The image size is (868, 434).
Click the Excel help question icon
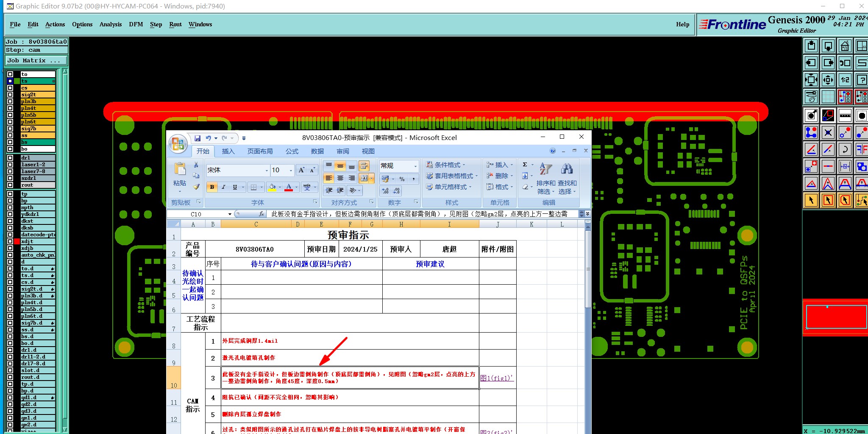[x=553, y=151]
